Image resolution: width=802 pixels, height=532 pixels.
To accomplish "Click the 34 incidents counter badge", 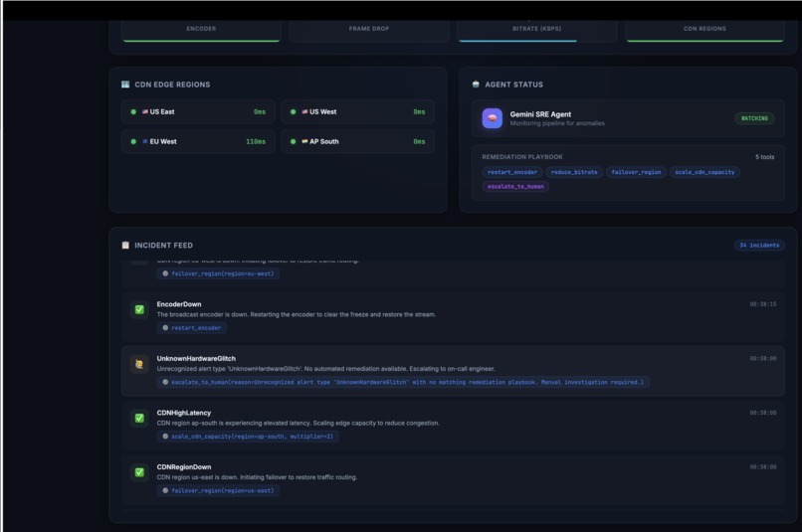I will coord(759,246).
